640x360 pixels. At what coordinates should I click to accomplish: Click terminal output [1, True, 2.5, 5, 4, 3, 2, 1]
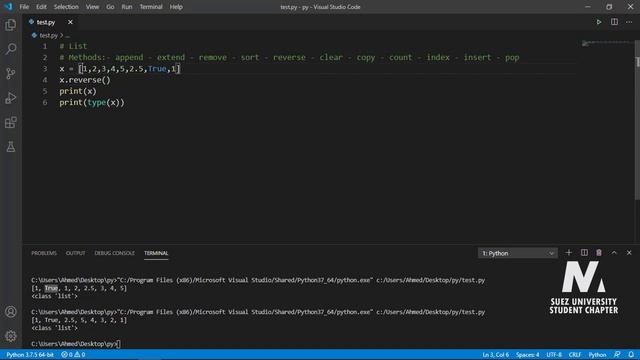79,320
